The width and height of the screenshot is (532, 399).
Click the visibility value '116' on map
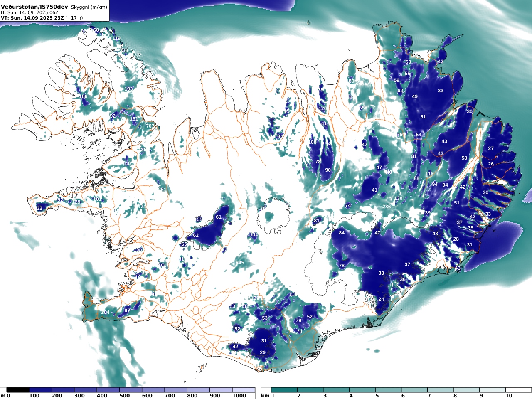click(429, 174)
